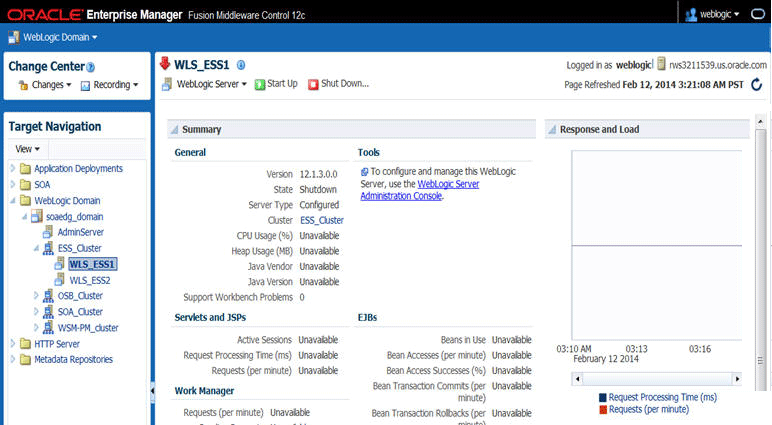Viewport: 772px width, 425px height.
Task: Click the chart's horizontal time slider track
Action: [x=657, y=379]
